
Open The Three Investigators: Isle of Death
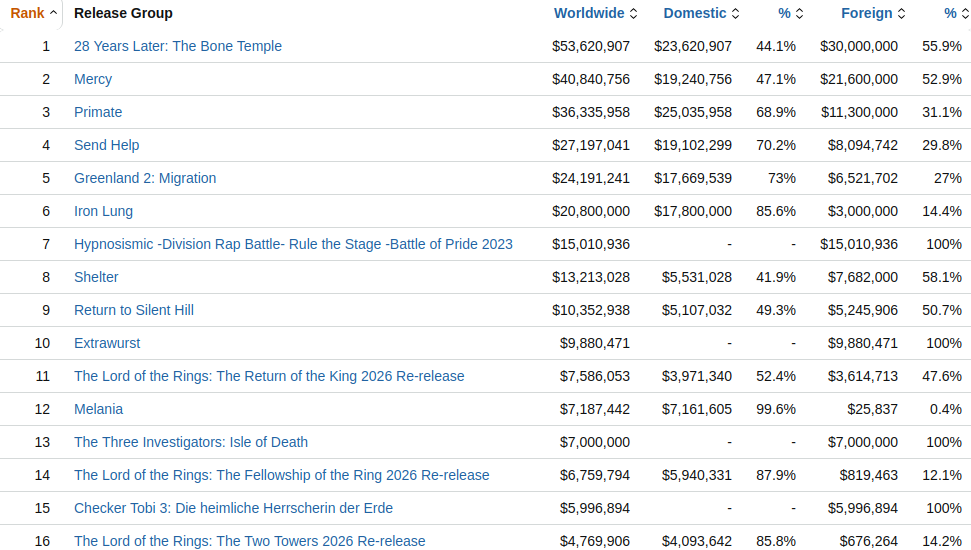[191, 442]
